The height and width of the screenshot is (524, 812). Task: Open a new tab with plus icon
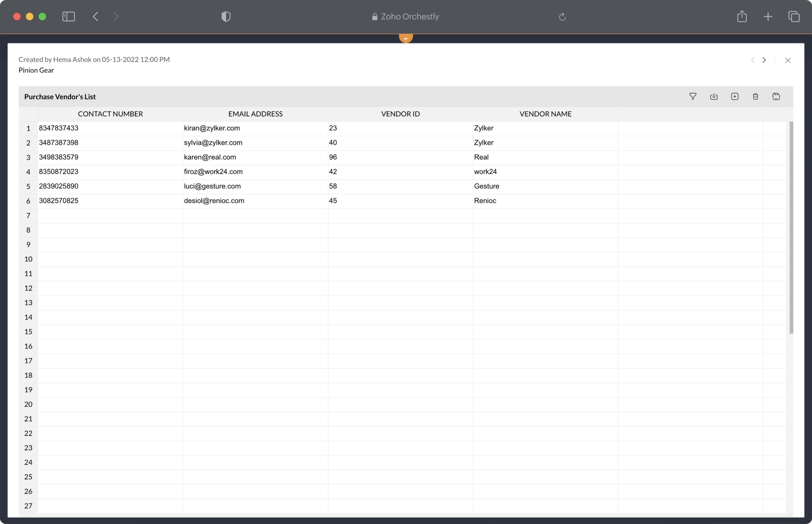point(768,16)
